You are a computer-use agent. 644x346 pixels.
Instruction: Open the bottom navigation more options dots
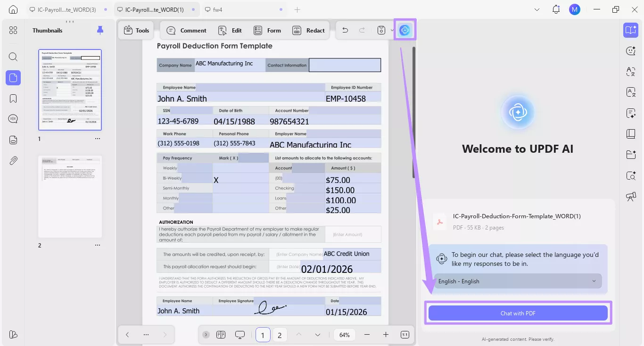(x=146, y=335)
